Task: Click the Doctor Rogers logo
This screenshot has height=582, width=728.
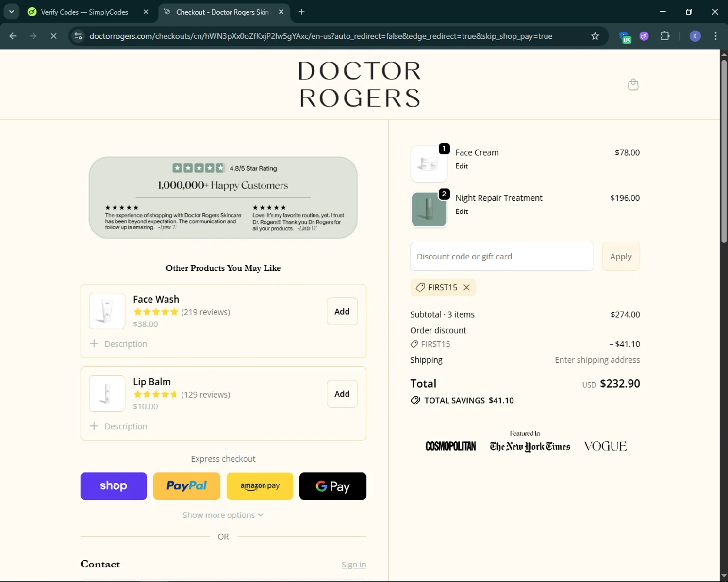Action: click(x=360, y=84)
